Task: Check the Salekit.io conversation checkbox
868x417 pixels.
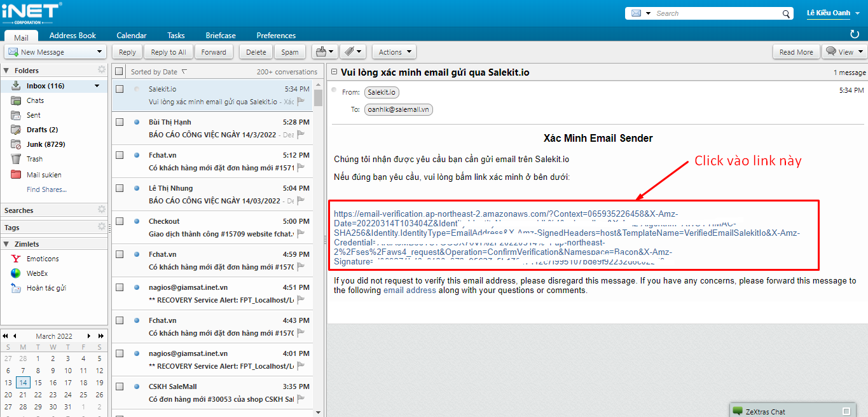Action: (120, 89)
